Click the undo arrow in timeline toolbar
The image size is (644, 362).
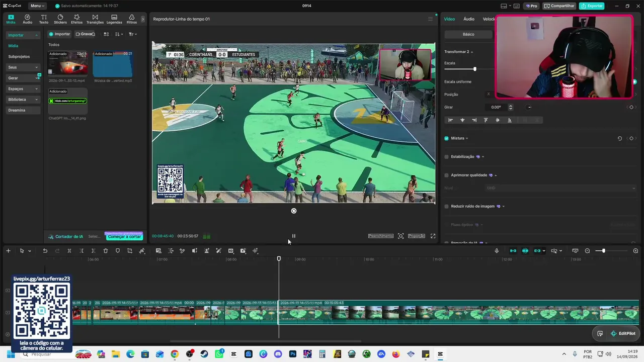coord(45,251)
